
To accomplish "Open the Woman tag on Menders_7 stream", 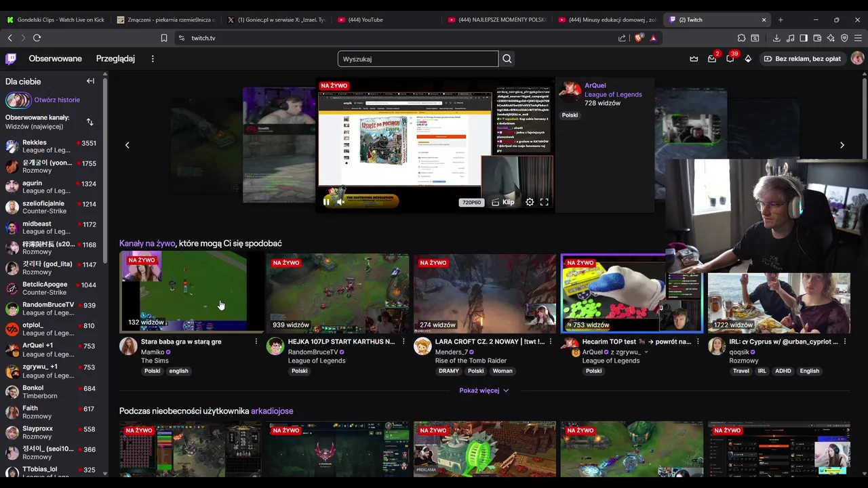I will click(x=502, y=371).
